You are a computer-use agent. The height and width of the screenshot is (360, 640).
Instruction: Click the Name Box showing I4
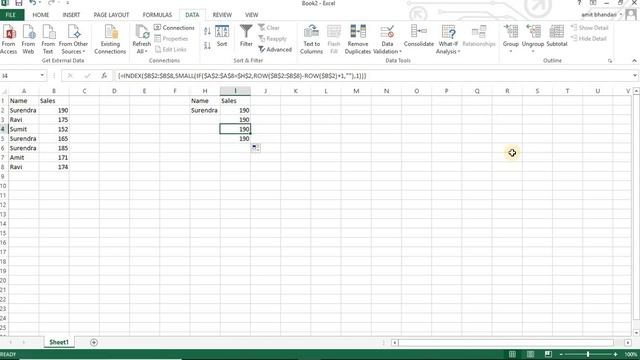20,76
